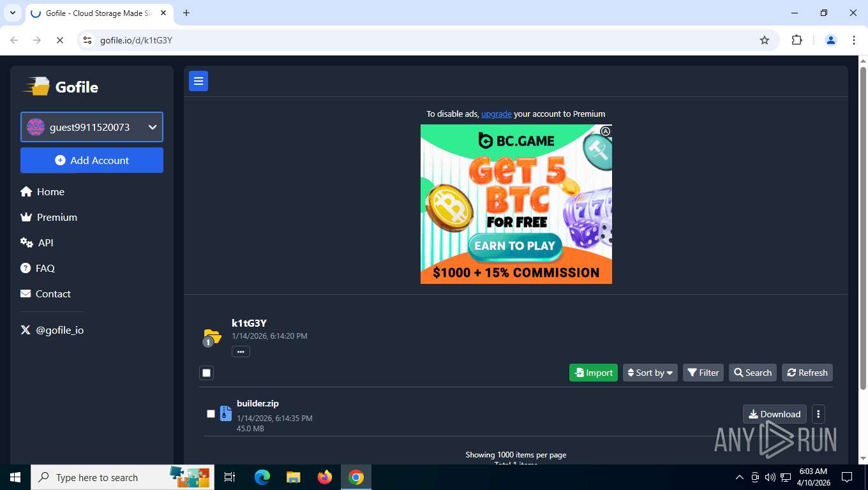Click the ad choices icon on the banner
Screen dimensions: 868x490
[606, 131]
